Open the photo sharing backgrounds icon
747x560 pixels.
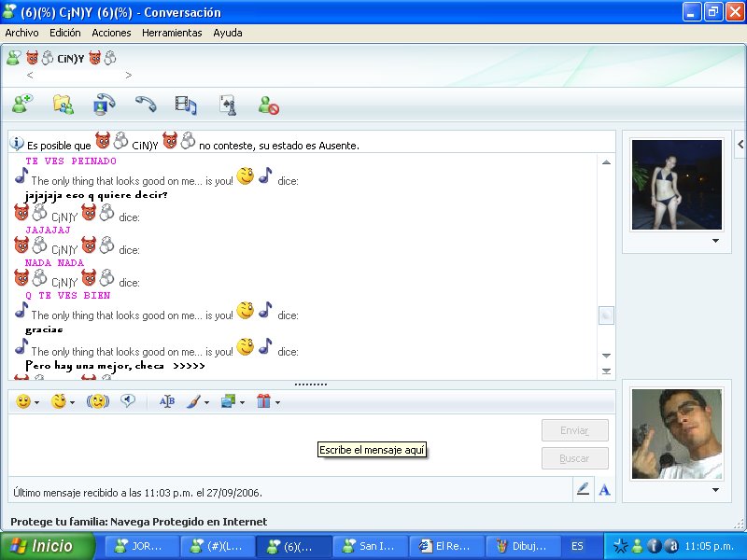[229, 402]
